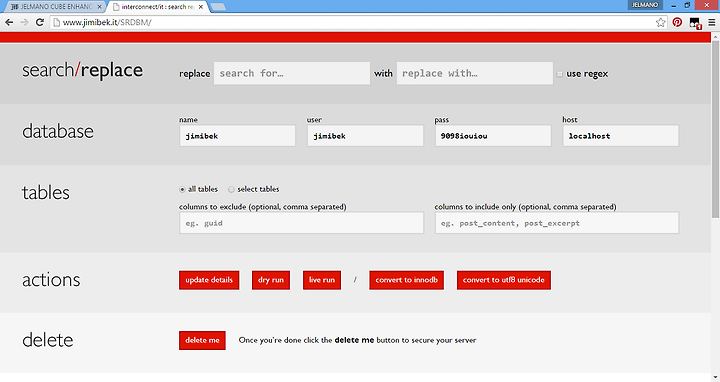This screenshot has width=720, height=382.
Task: Click the page's vertical scrollbar thumb
Action: click(715, 129)
